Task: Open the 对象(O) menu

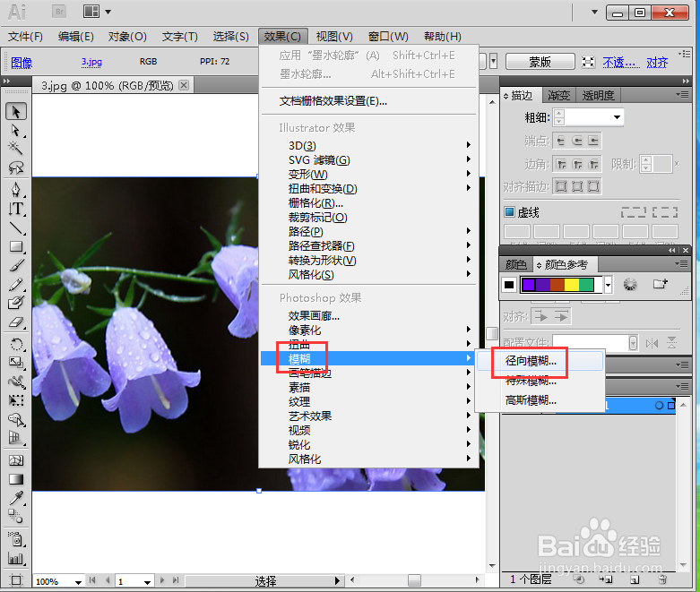Action: 127,37
